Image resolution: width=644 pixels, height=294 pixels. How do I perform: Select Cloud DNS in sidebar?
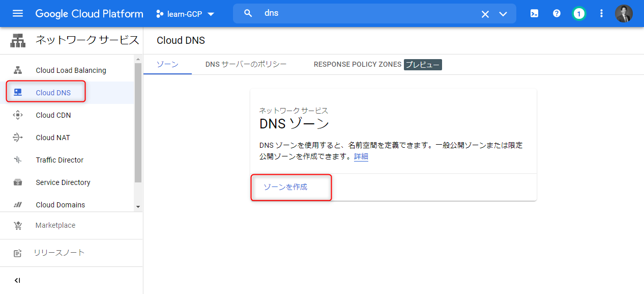(53, 93)
